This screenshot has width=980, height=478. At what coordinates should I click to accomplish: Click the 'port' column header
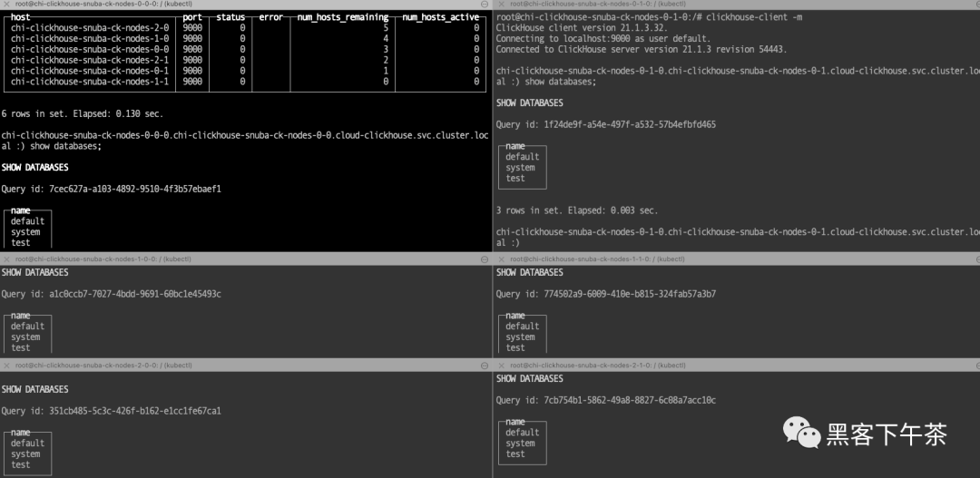pyautogui.click(x=192, y=17)
